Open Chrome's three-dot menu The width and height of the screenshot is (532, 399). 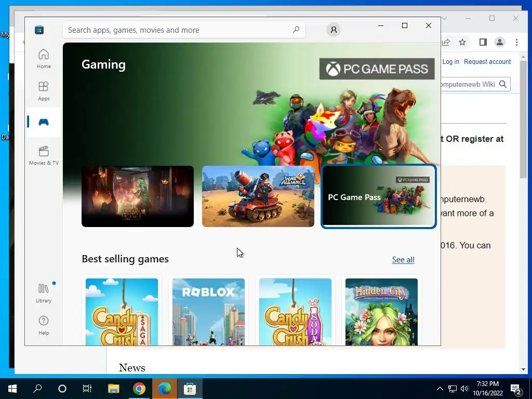point(516,42)
